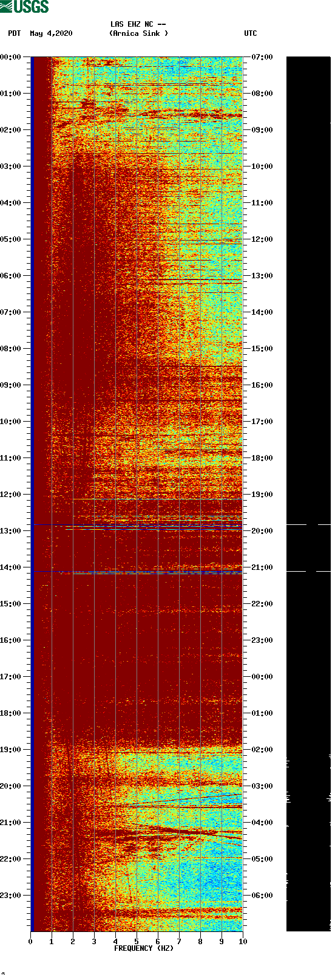Screen dimensions: 335x980
Task: Click the 04:00 label on UTC axis
Action: 262,823
